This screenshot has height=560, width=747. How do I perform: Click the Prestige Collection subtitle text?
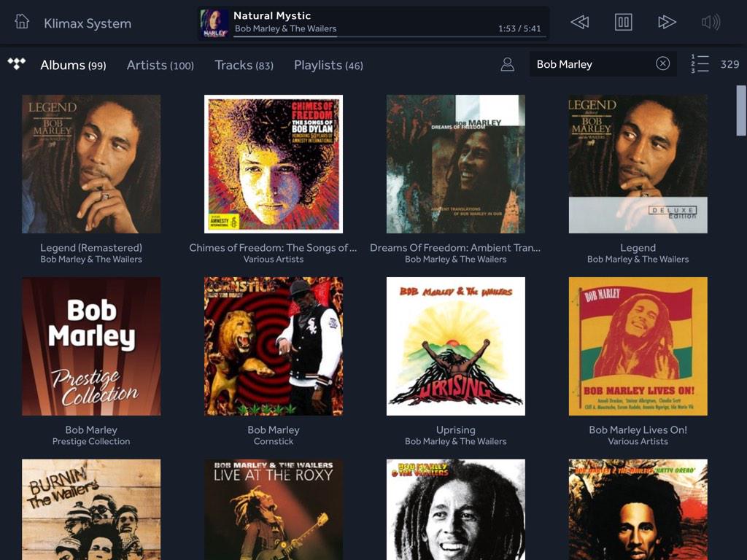91,441
